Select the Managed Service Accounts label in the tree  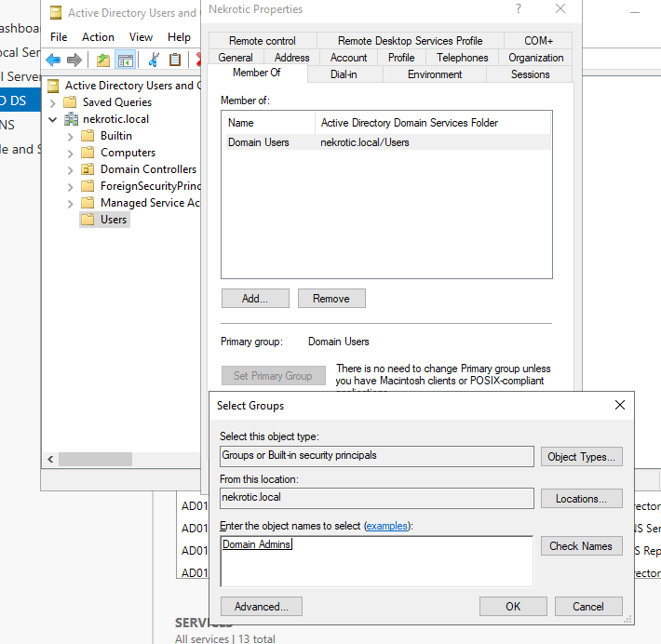[151, 203]
